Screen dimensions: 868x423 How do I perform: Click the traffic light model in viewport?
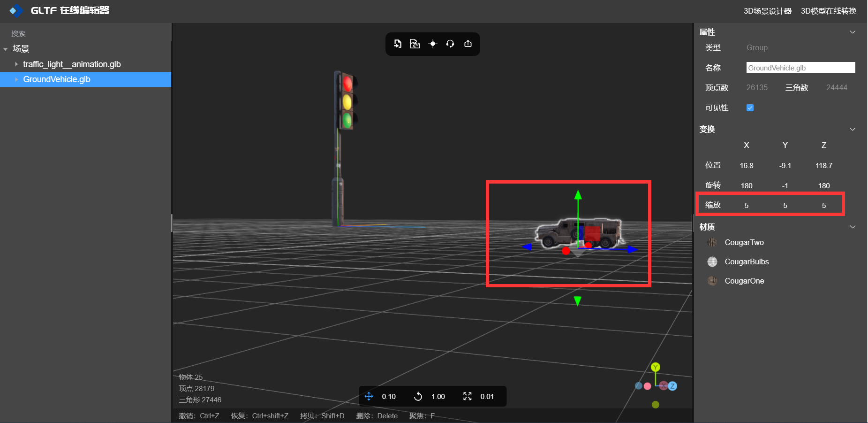click(344, 148)
